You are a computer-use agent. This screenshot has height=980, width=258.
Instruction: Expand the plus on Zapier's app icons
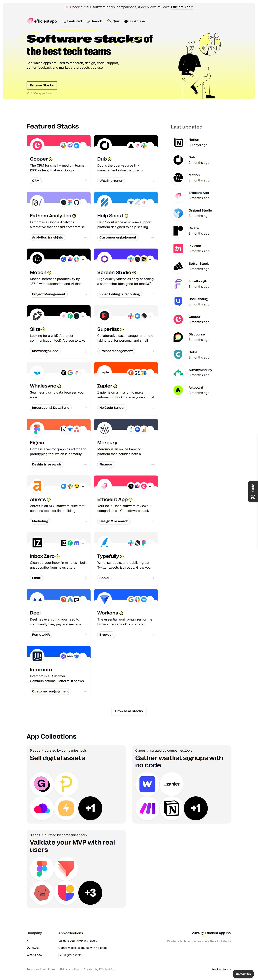150,373
